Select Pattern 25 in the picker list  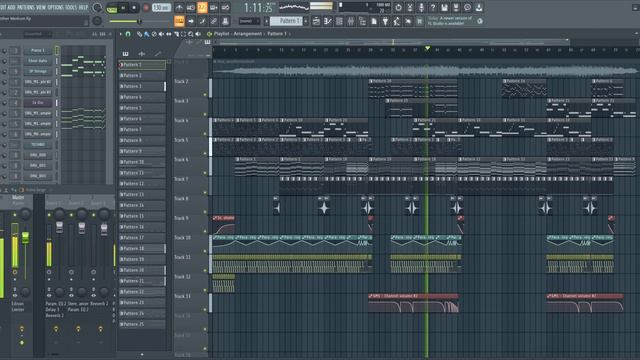pos(142,324)
